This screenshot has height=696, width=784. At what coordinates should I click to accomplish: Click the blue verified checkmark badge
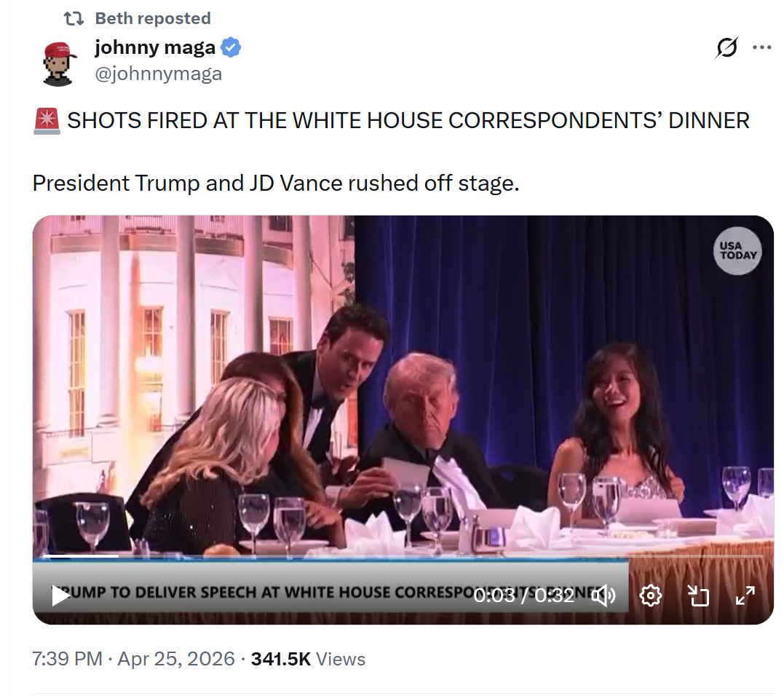pyautogui.click(x=231, y=47)
